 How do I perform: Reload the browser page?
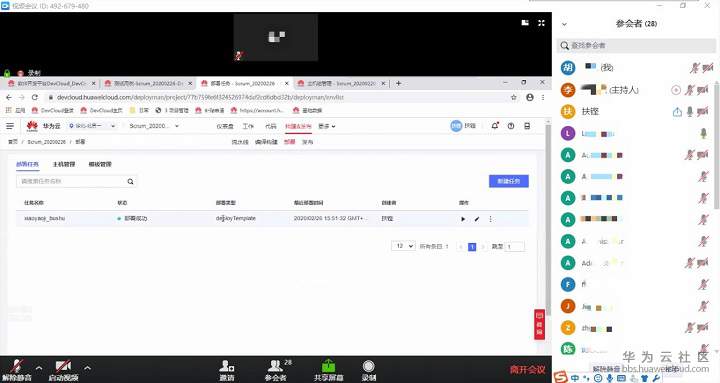(34, 97)
